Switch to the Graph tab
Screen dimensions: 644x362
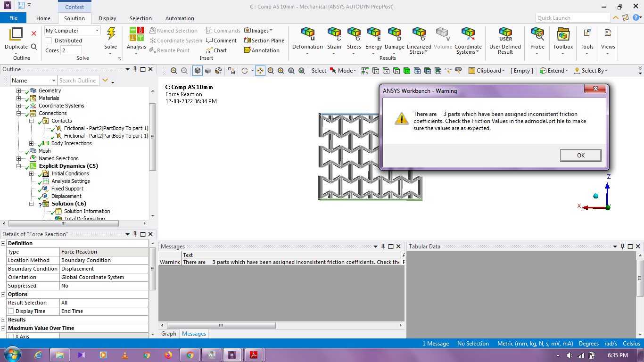click(169, 334)
